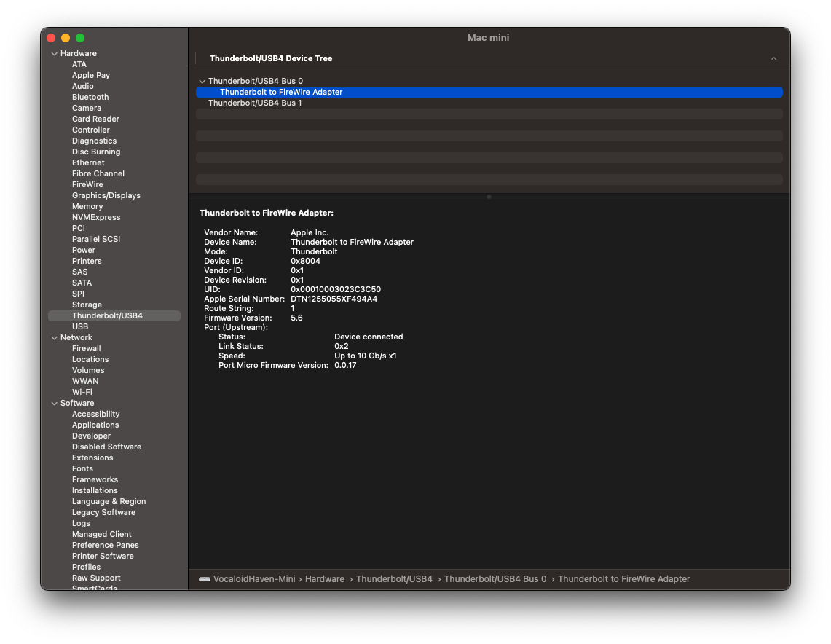
Task: Click the split view divider handle dot
Action: (489, 197)
